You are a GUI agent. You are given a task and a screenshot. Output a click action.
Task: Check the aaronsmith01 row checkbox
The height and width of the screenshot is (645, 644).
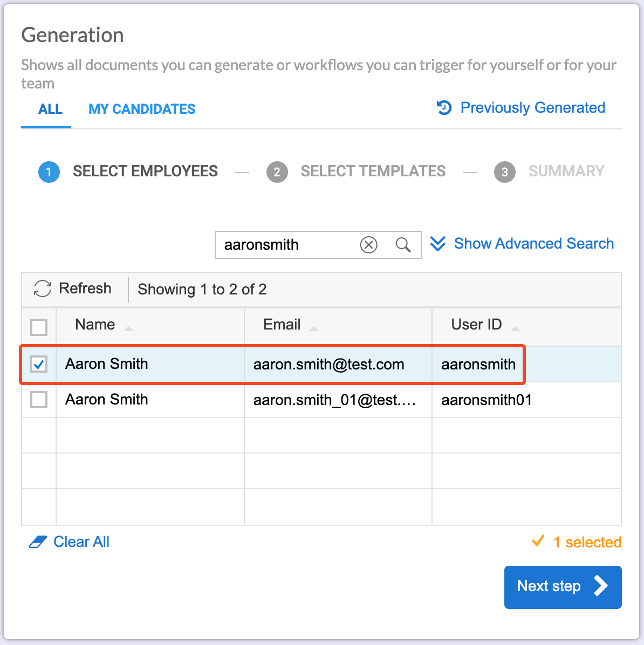39,400
